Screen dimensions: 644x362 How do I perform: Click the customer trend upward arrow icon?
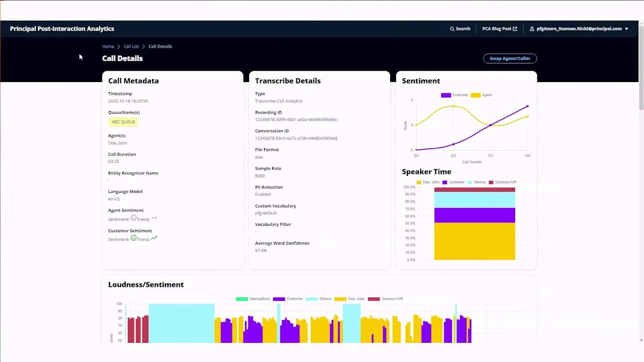click(x=154, y=238)
